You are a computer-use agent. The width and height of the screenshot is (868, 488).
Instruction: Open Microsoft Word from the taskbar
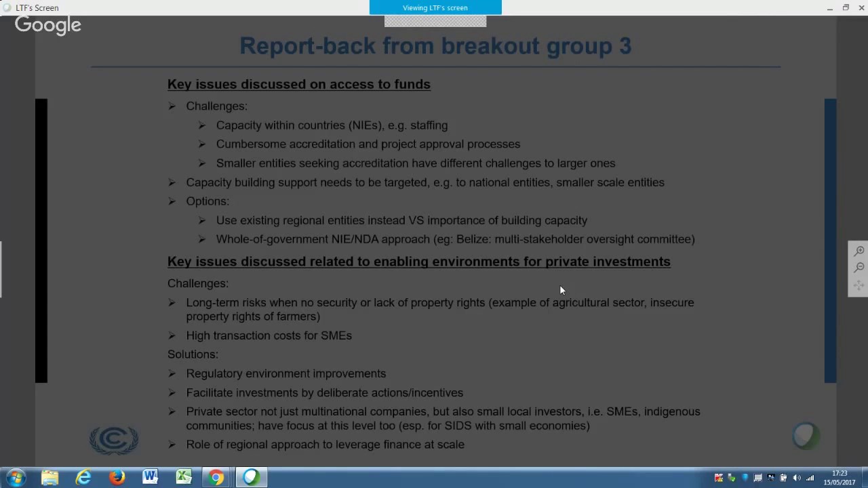(x=151, y=478)
